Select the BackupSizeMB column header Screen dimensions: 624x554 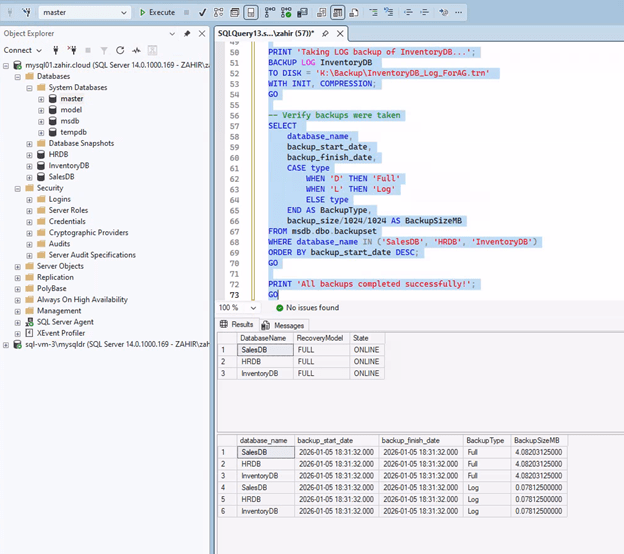click(x=539, y=440)
